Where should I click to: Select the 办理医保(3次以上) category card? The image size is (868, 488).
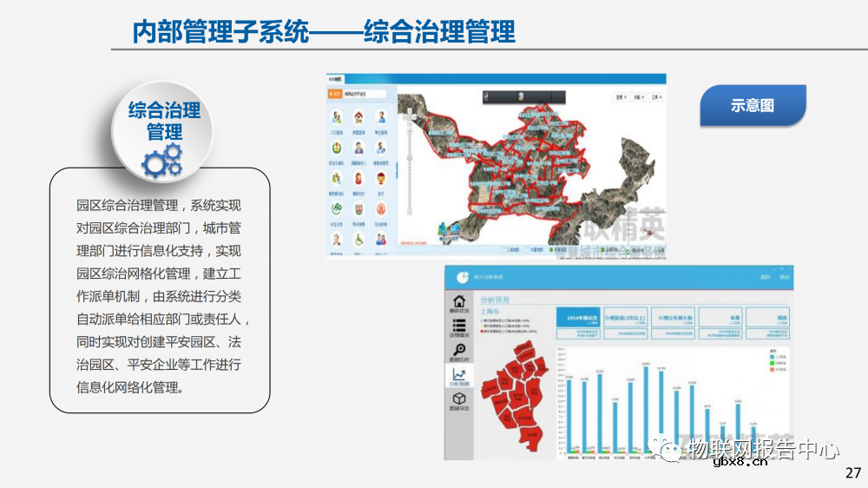pos(625,318)
